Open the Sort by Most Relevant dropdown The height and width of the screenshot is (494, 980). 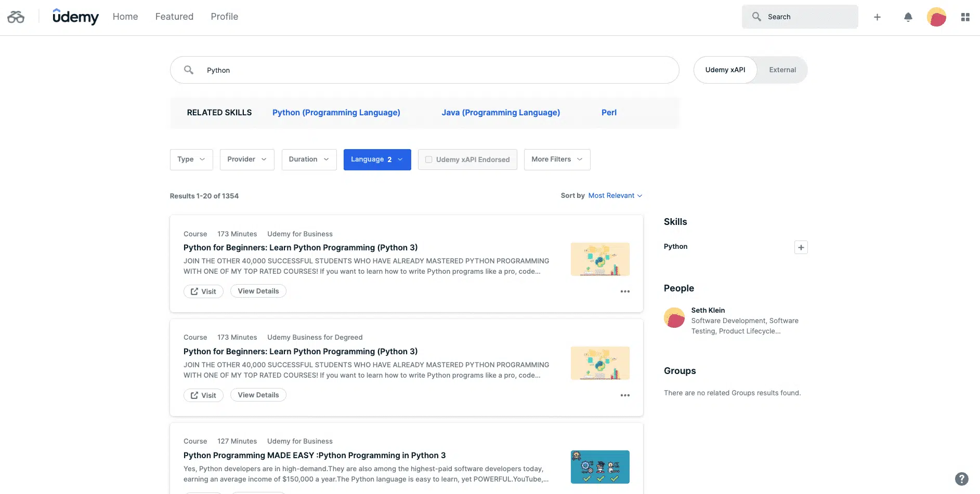(615, 196)
